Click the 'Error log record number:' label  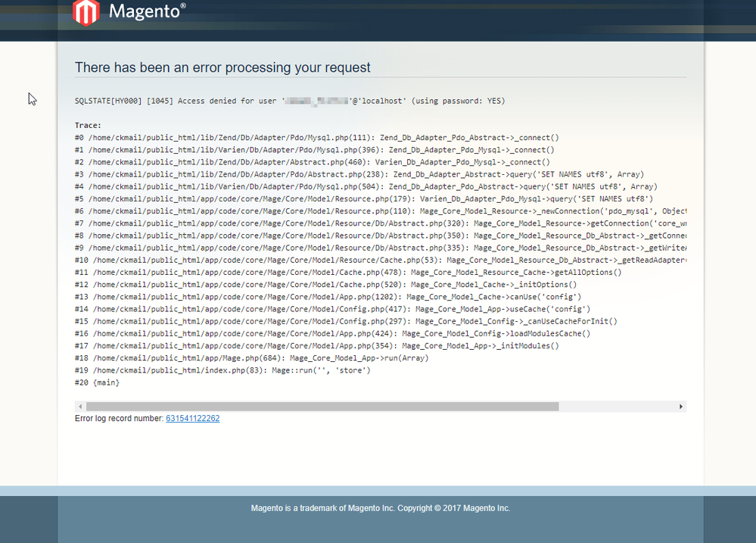[119, 419]
